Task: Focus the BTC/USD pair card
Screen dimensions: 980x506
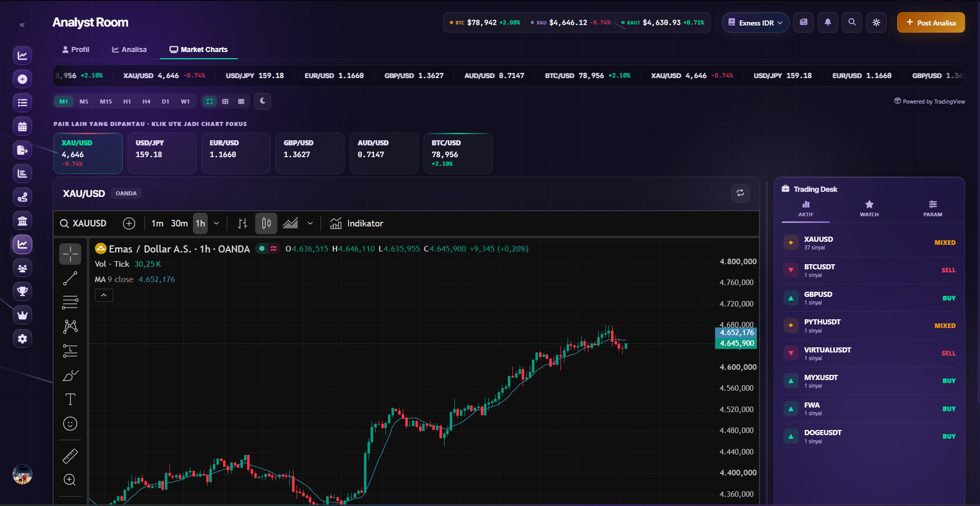Action: click(x=458, y=153)
